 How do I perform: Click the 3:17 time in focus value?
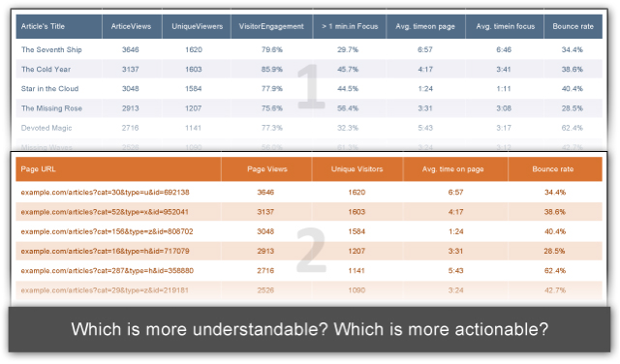click(504, 128)
